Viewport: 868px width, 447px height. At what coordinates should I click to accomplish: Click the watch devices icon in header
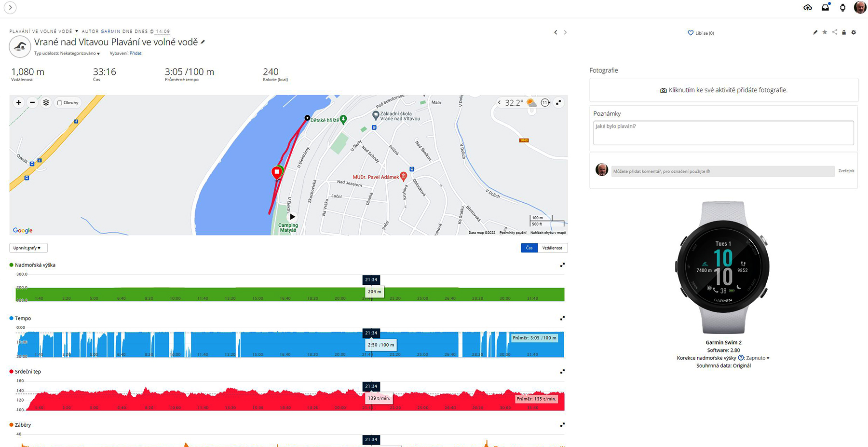pyautogui.click(x=842, y=7)
